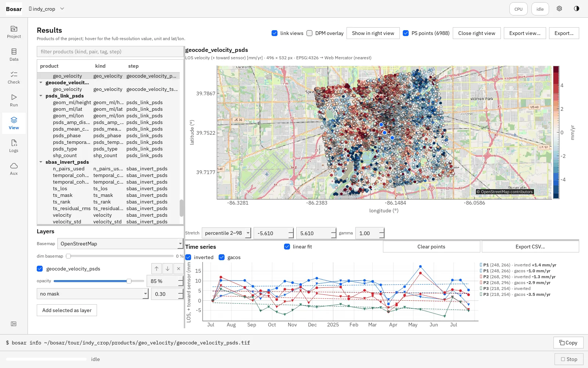Toggle PS points (6988) checkbox
The image size is (588, 368).
(x=406, y=33)
